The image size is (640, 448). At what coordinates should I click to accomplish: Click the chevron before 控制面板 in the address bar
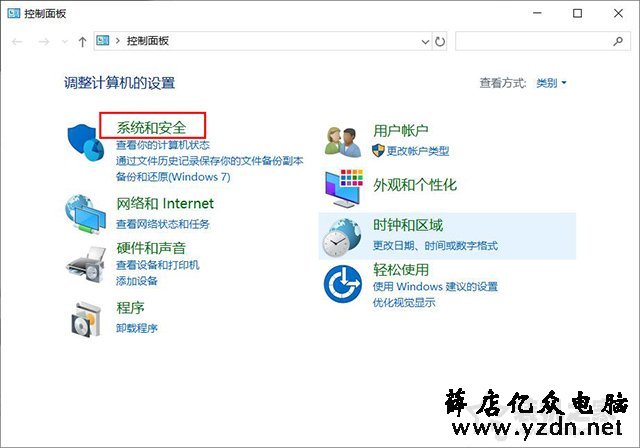(118, 41)
